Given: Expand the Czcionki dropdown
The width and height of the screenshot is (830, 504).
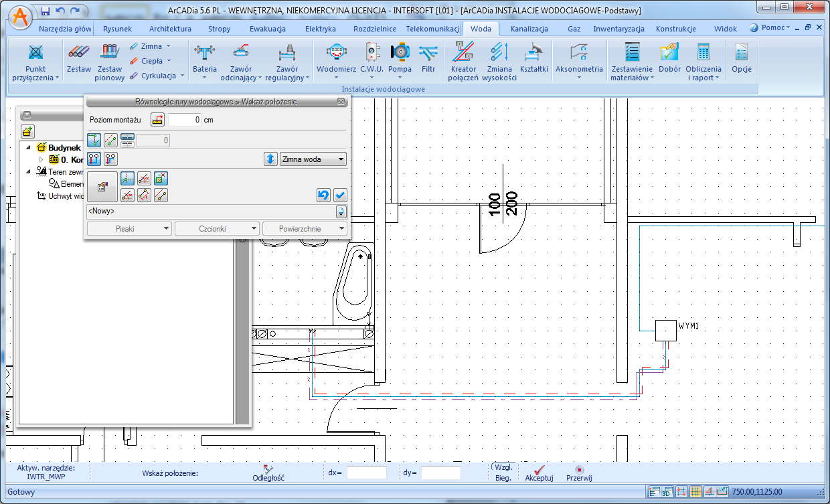Looking at the screenshot, I should [216, 229].
